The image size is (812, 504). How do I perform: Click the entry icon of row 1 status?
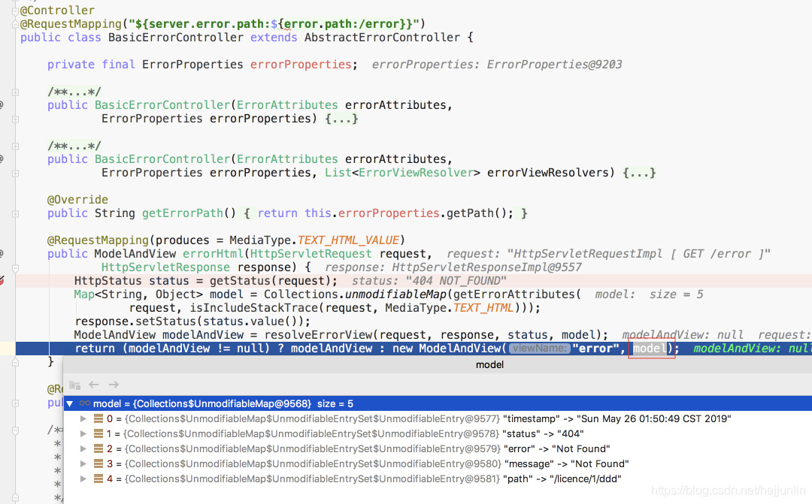[98, 433]
